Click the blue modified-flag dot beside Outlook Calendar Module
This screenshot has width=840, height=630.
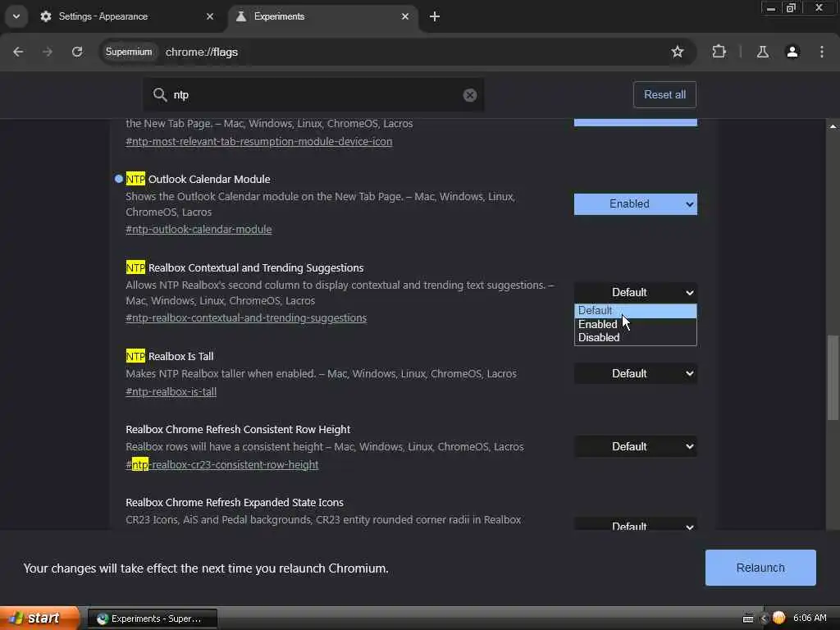(119, 179)
